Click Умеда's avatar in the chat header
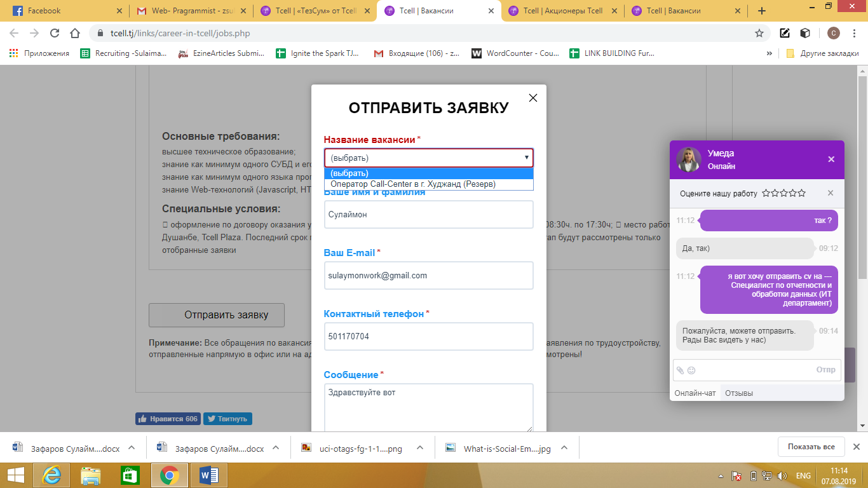 tap(689, 159)
